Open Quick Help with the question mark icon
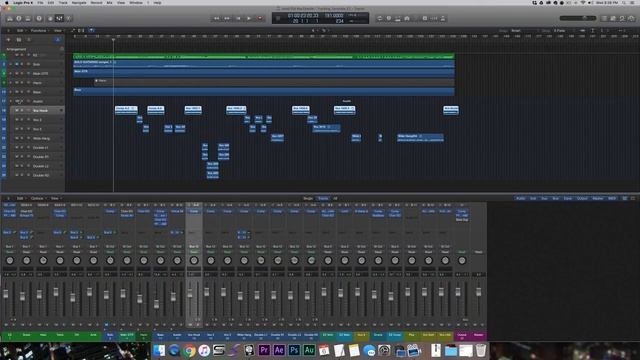The image size is (640, 360). (39, 18)
